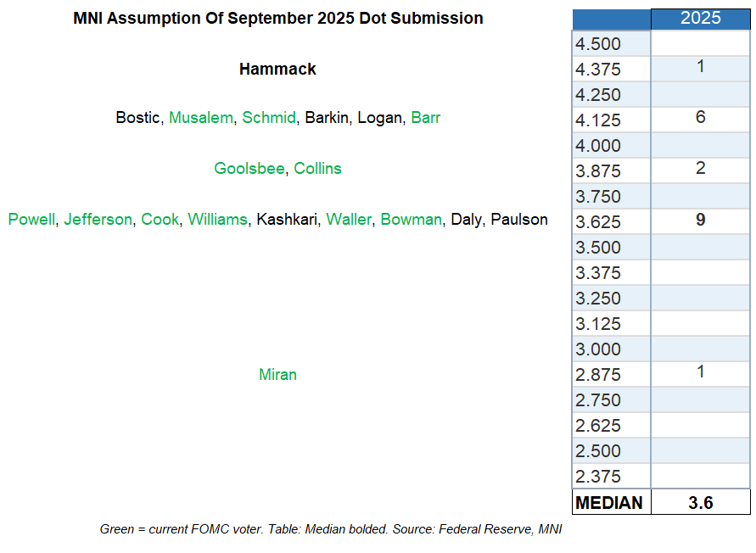Viewport: 756px width, 553px height.
Task: Click the Goolsbee name text
Action: pos(249,169)
